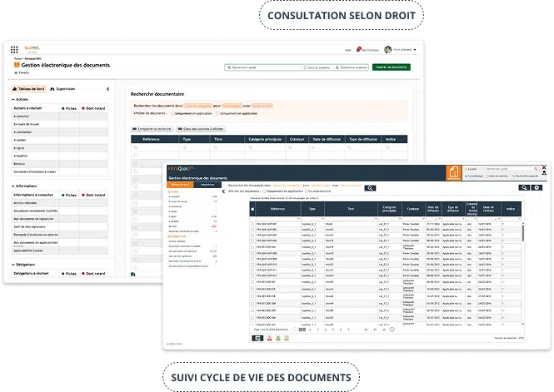Switch to Supervision tab

point(62,89)
